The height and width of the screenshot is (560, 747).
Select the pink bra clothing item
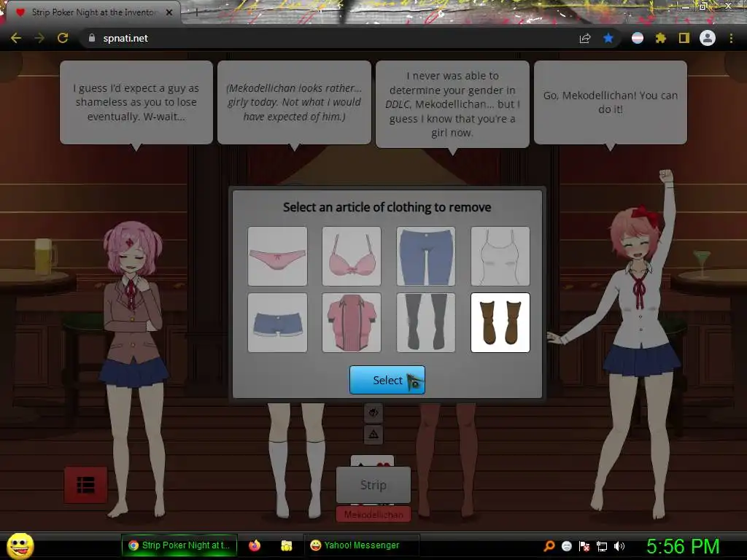pos(352,256)
